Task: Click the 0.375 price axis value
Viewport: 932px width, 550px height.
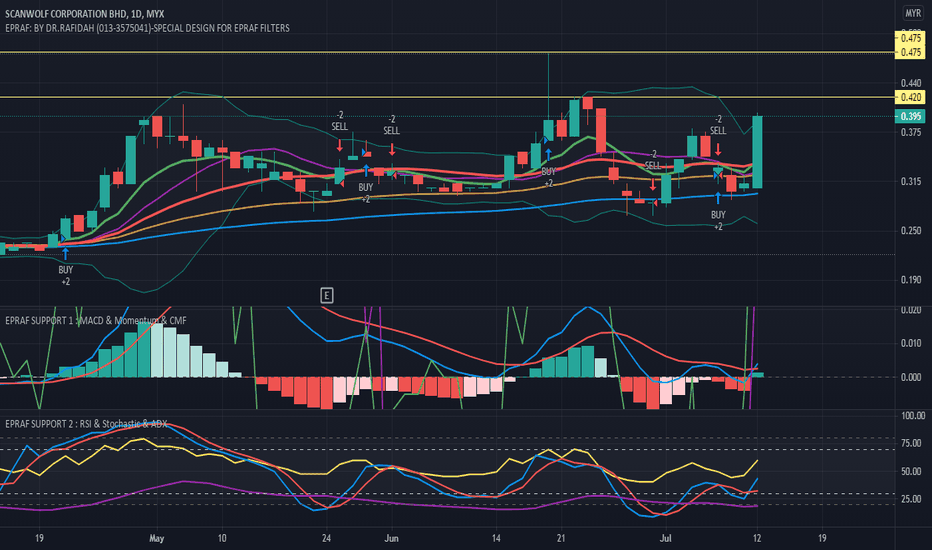Action: point(910,132)
